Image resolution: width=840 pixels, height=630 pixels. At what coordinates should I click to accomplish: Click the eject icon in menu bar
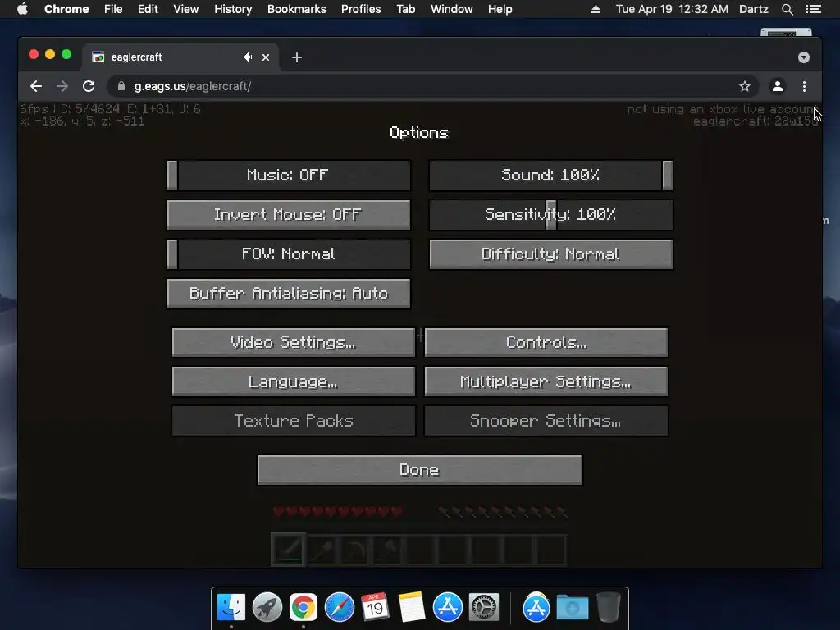point(596,9)
